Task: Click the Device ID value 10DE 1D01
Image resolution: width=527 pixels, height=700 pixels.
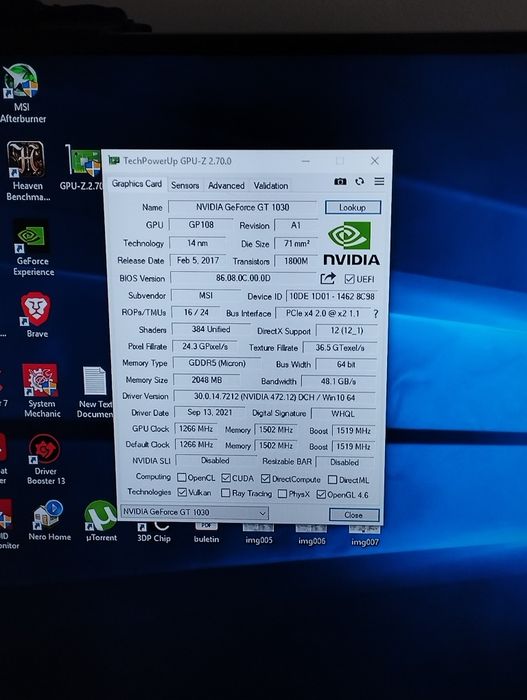Action: 331,296
